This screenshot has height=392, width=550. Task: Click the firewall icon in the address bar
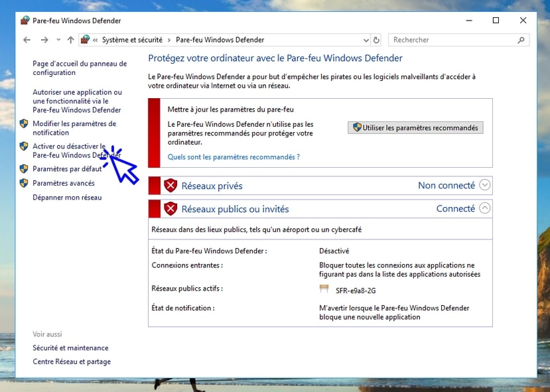click(x=85, y=40)
